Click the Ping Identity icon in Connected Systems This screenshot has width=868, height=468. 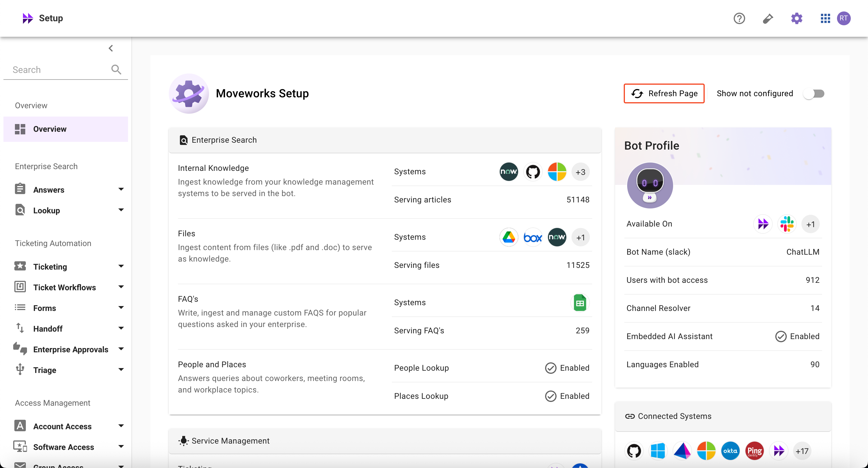click(754, 451)
